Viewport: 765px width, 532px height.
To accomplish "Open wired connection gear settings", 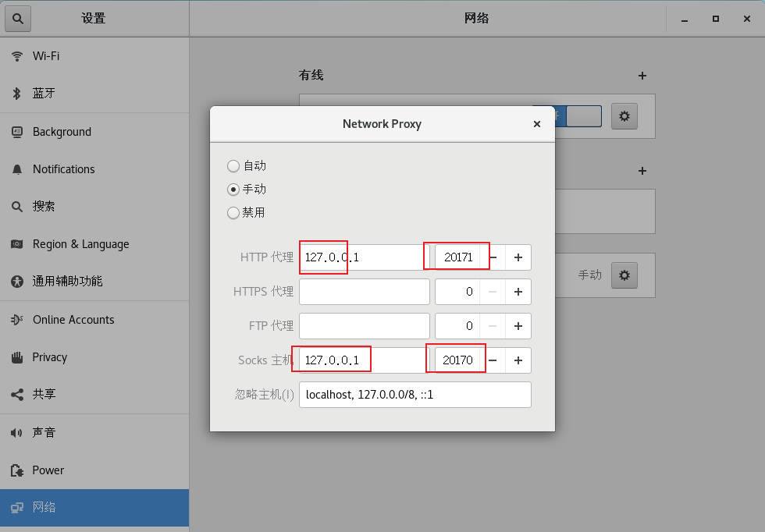I will click(624, 116).
